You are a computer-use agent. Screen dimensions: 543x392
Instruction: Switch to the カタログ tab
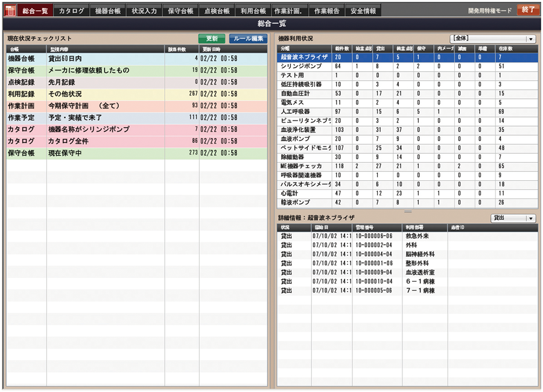click(x=71, y=10)
